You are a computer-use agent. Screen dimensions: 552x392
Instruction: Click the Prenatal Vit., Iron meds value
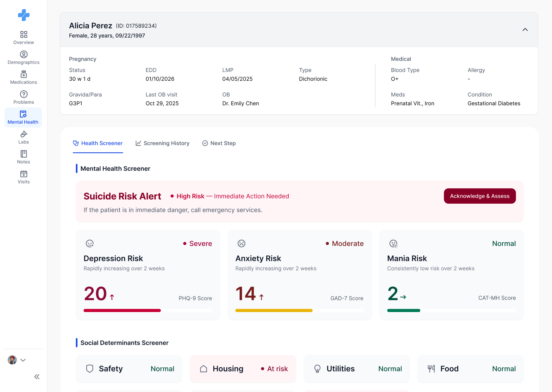tap(412, 103)
